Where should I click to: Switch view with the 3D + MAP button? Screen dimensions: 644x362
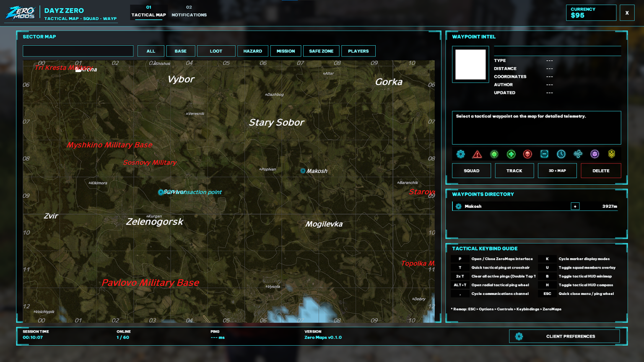pyautogui.click(x=558, y=171)
